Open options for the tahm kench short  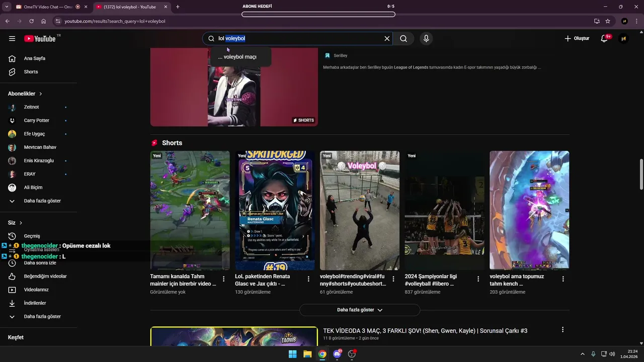coord(563,279)
